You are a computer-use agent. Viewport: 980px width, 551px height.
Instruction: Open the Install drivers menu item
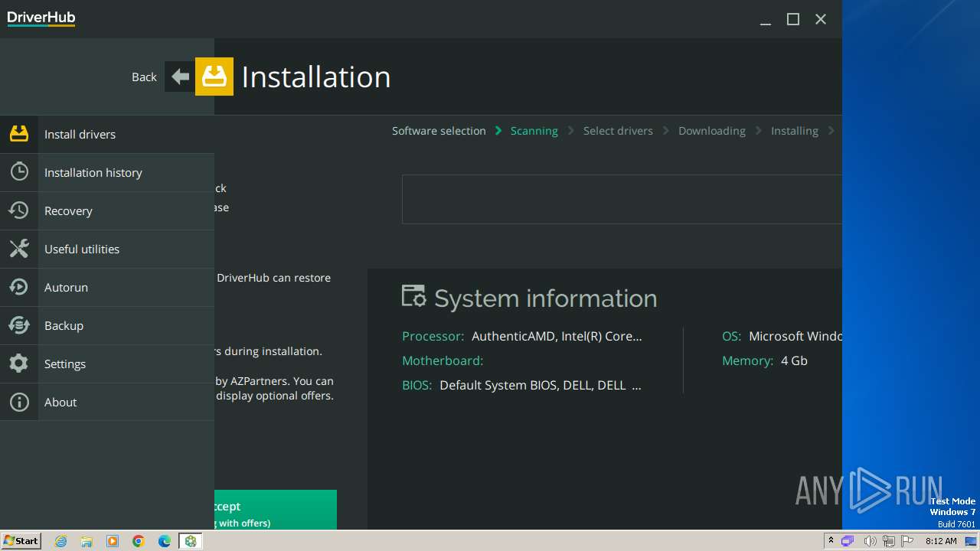pyautogui.click(x=107, y=134)
